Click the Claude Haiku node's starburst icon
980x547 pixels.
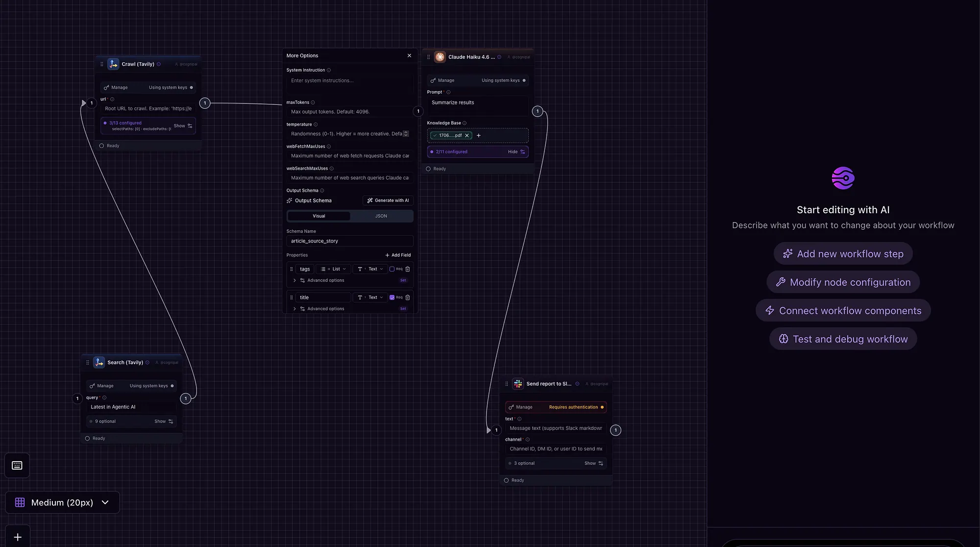point(440,56)
